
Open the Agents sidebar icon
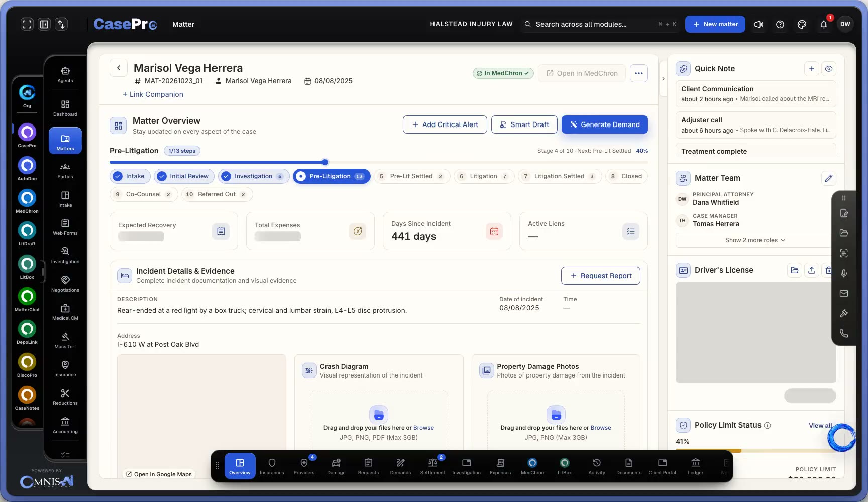pyautogui.click(x=65, y=74)
